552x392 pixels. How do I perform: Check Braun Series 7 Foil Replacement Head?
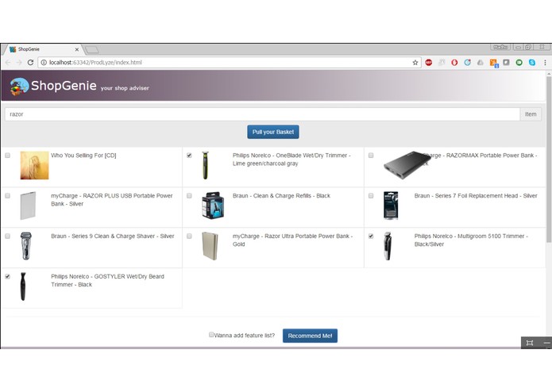(371, 196)
